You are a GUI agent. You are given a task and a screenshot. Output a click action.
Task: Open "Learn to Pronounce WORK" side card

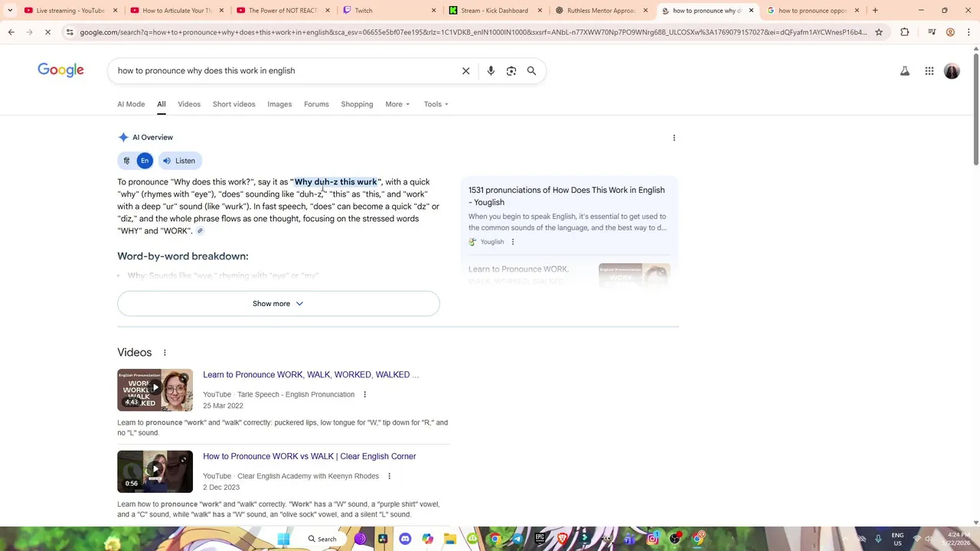pyautogui.click(x=568, y=275)
